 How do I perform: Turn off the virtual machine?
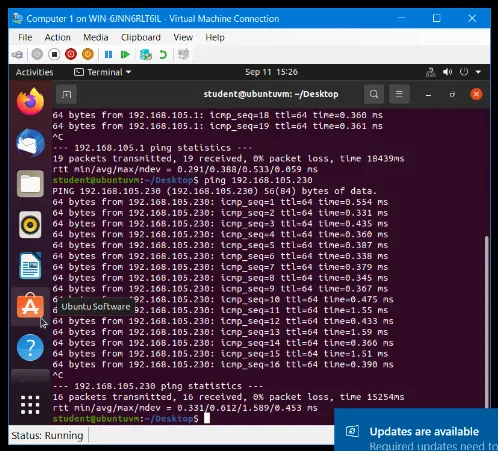tap(54, 54)
